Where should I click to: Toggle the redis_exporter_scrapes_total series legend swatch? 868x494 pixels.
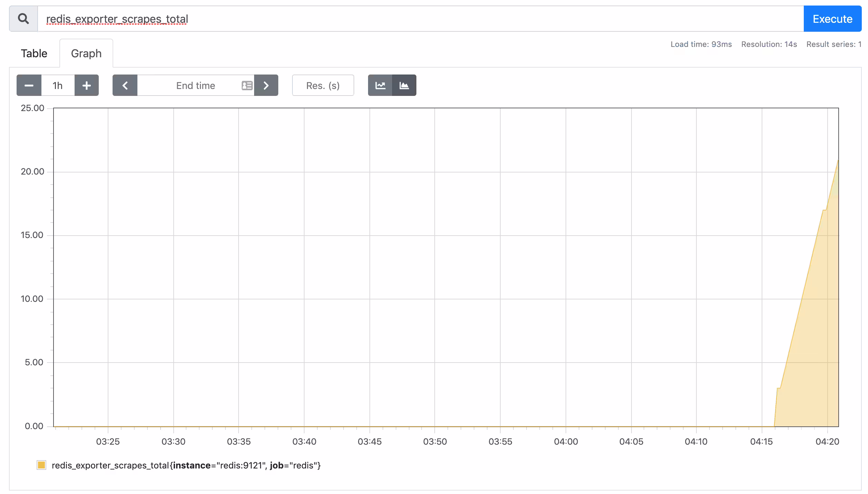click(x=41, y=465)
